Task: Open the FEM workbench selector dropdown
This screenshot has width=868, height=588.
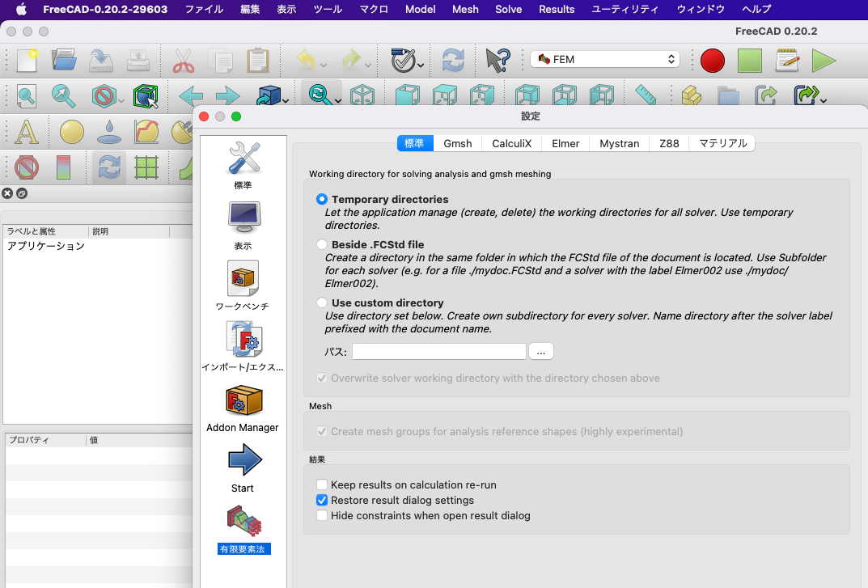Action: [x=605, y=59]
